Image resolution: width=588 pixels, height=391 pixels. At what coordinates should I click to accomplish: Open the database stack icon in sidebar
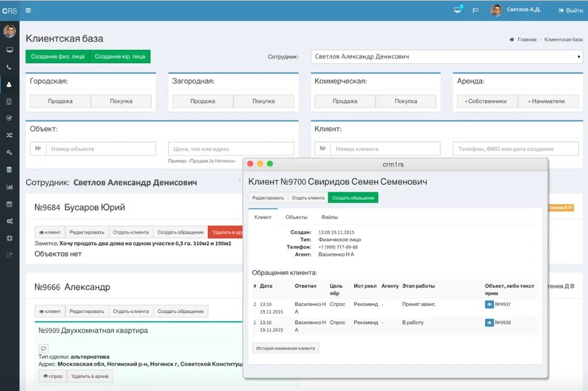(10, 170)
